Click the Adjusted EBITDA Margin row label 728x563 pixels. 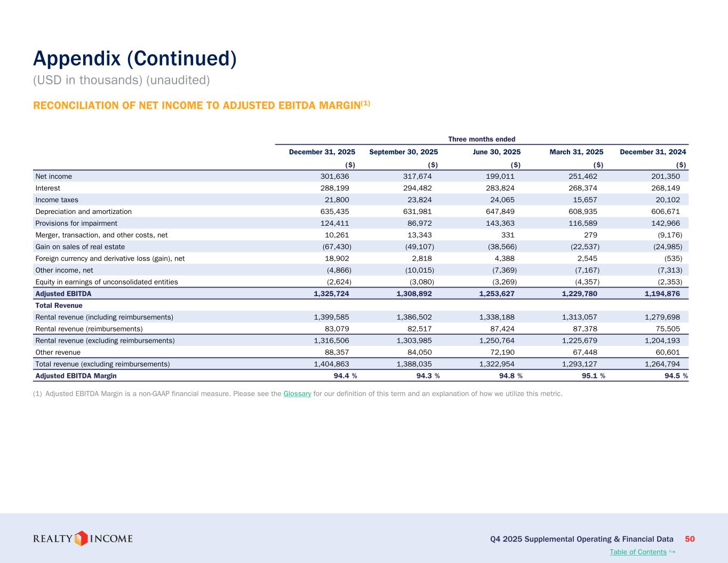pos(76,376)
